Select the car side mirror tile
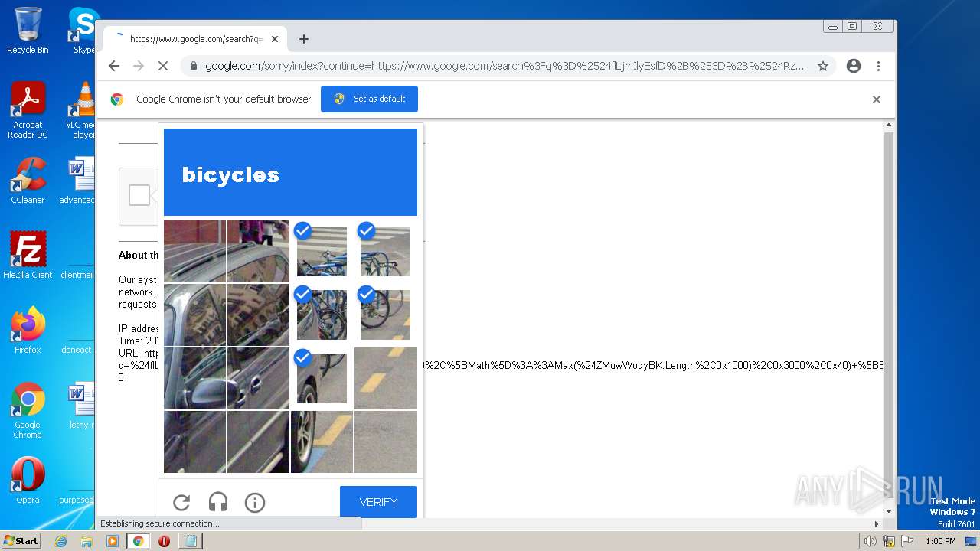Screen dimensions: 980x551 (x=194, y=378)
